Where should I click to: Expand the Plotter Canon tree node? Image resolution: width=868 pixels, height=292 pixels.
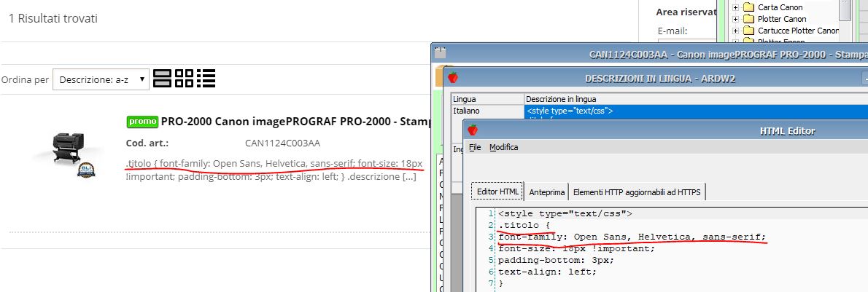click(x=736, y=20)
